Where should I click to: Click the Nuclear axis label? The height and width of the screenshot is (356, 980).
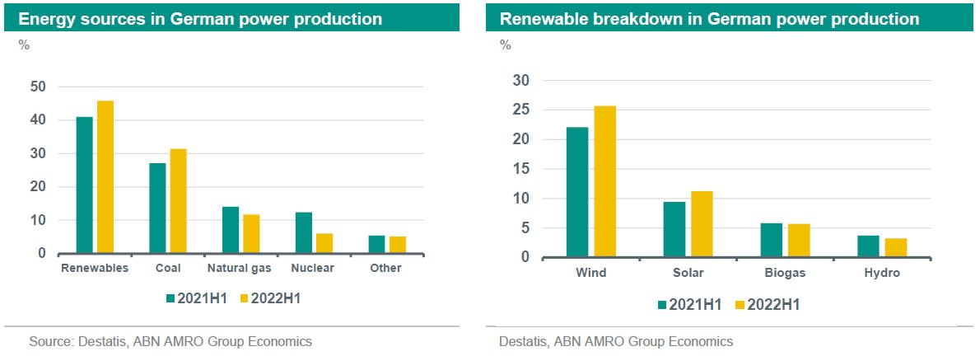312,269
